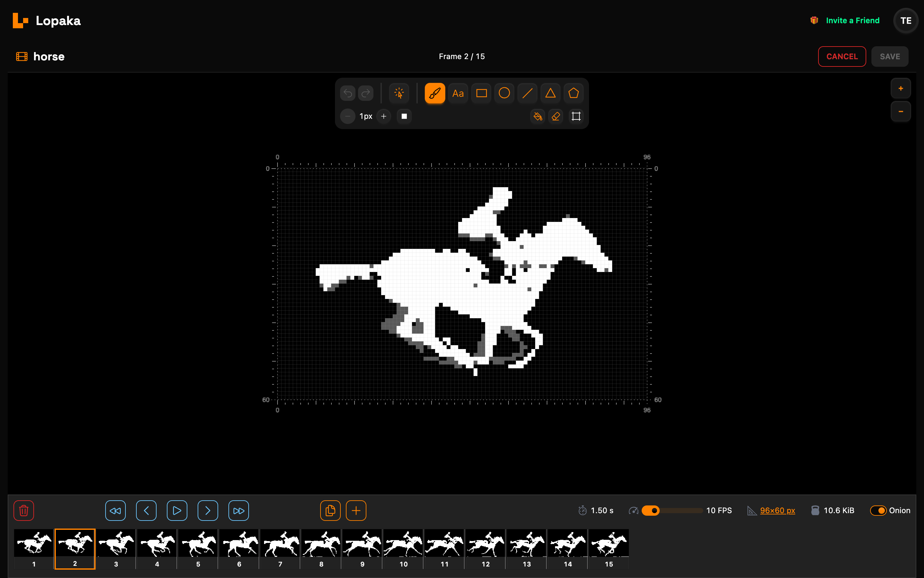Activate the pointer select tool
Image resolution: width=924 pixels, height=578 pixels.
tap(399, 93)
